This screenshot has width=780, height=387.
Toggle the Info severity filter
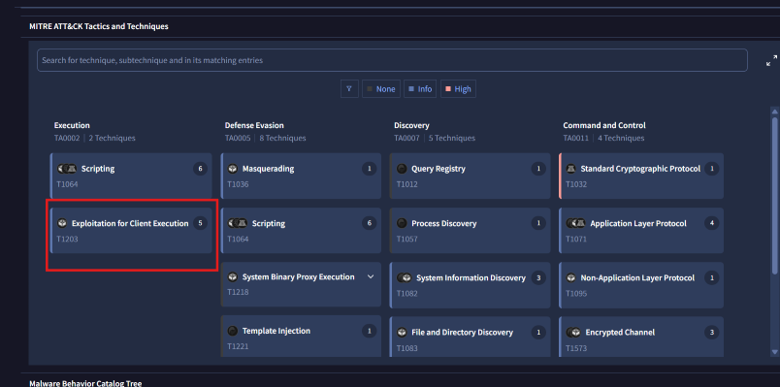point(420,89)
